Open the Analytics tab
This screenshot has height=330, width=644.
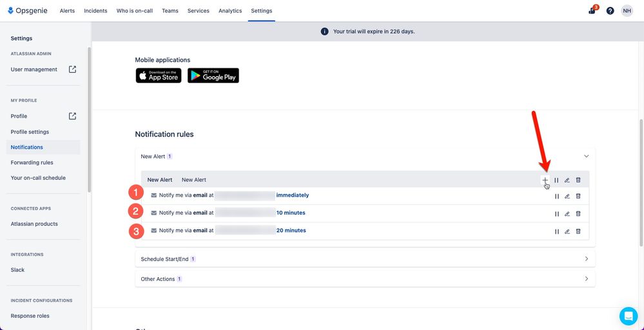pos(230,11)
